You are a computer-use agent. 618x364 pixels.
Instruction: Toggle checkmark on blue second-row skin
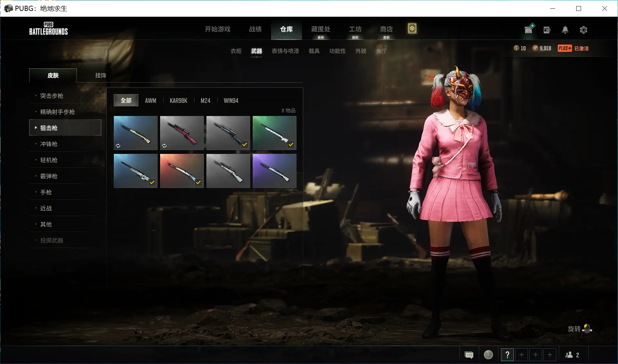click(152, 182)
